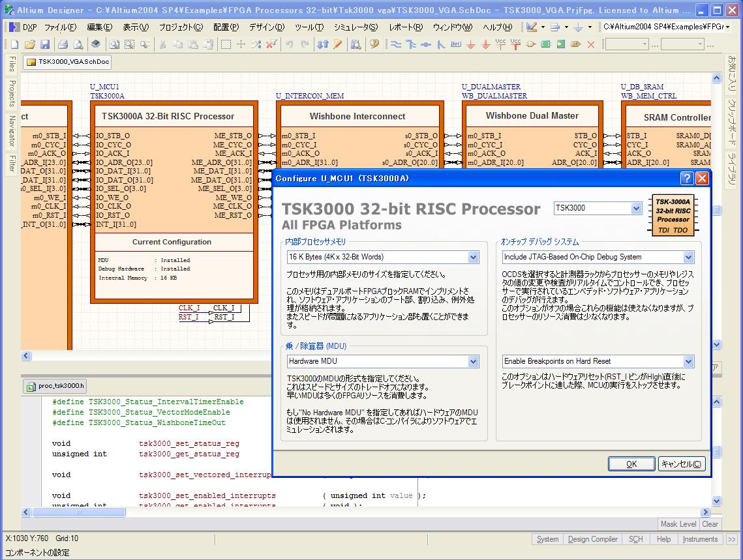Click the move selection crosshair icon
The width and height of the screenshot is (743, 560).
pyautogui.click(x=241, y=44)
